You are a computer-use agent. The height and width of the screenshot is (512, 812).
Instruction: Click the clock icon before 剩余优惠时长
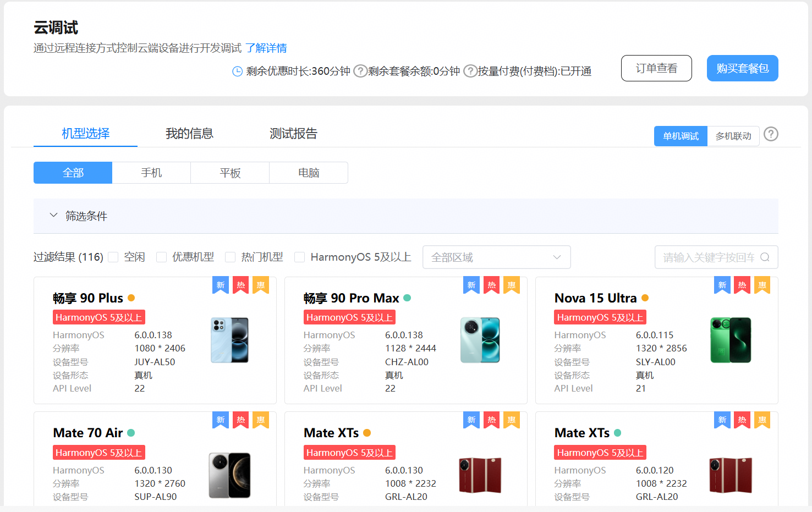click(237, 71)
